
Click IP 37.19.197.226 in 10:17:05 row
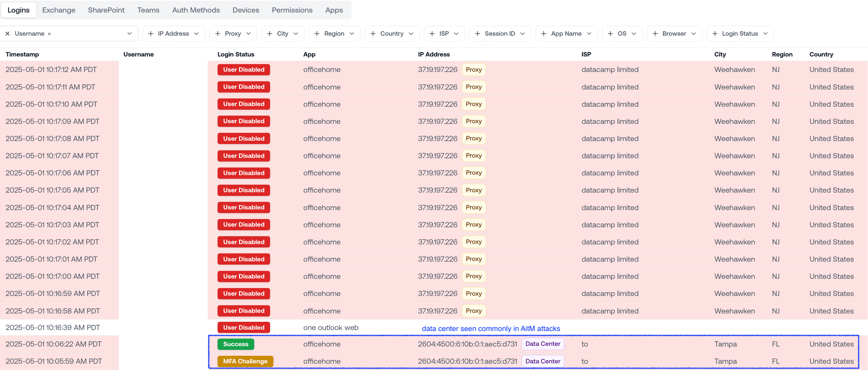click(437, 190)
